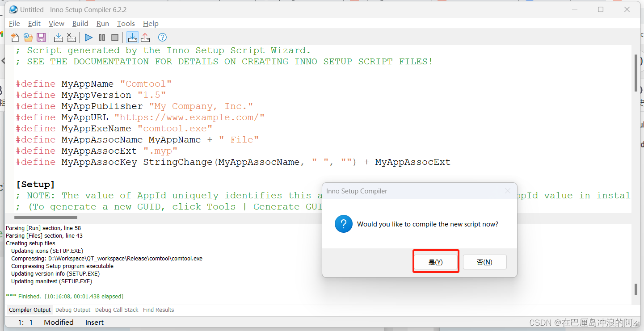Toggle the Target Uninstall debug mode
This screenshot has height=331, width=644.
(145, 37)
